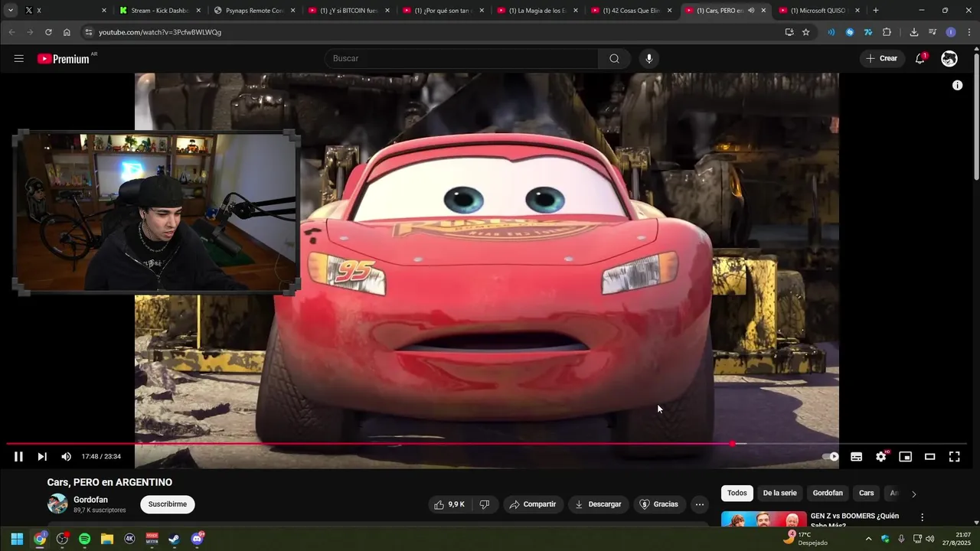Dislike the video
The height and width of the screenshot is (551, 980).
[x=485, y=504]
